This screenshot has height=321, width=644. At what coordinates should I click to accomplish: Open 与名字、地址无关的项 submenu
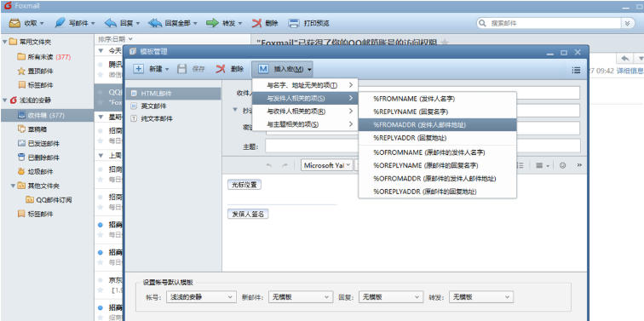[x=305, y=85]
